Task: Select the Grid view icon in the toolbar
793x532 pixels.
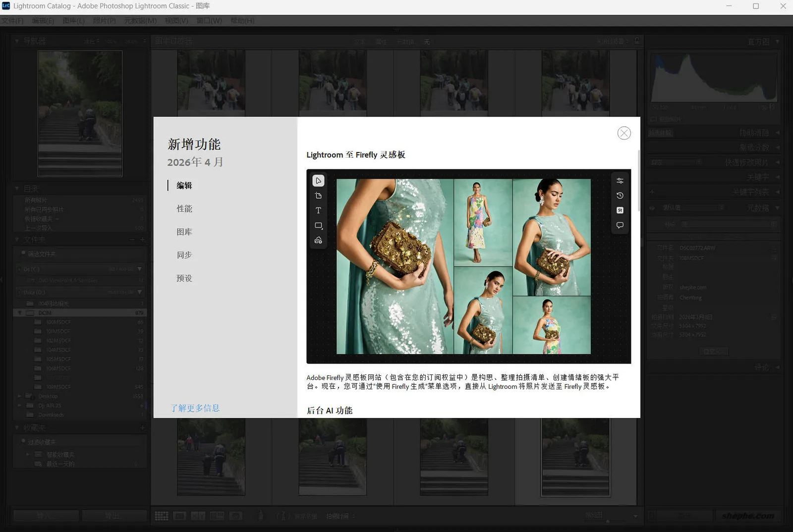Action: [x=161, y=516]
